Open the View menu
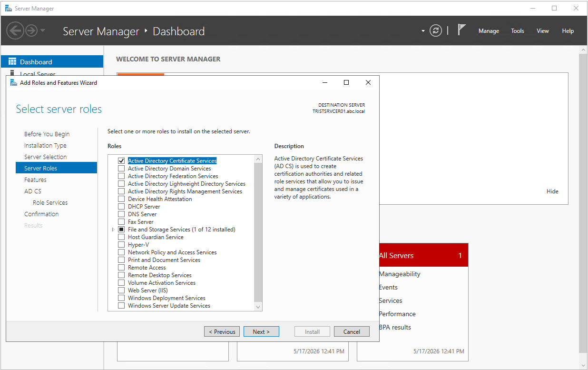Image resolution: width=588 pixels, height=370 pixels. pyautogui.click(x=543, y=31)
